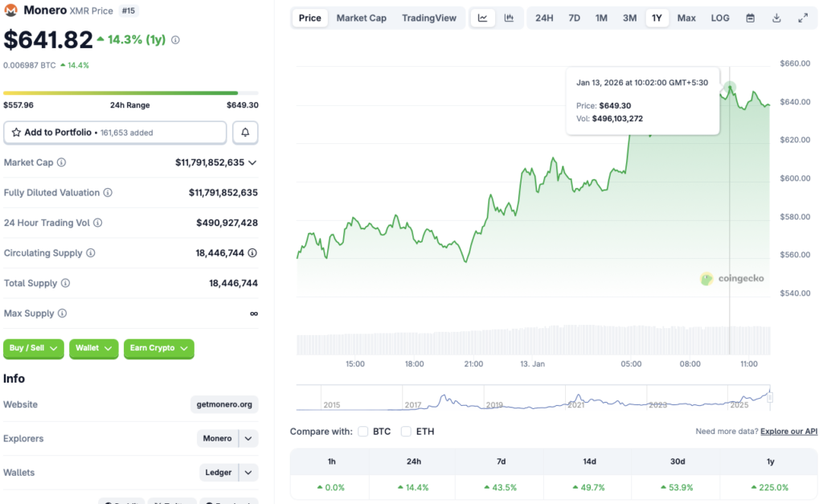Switch to candlestick chart view
The image size is (823, 504).
coord(506,17)
